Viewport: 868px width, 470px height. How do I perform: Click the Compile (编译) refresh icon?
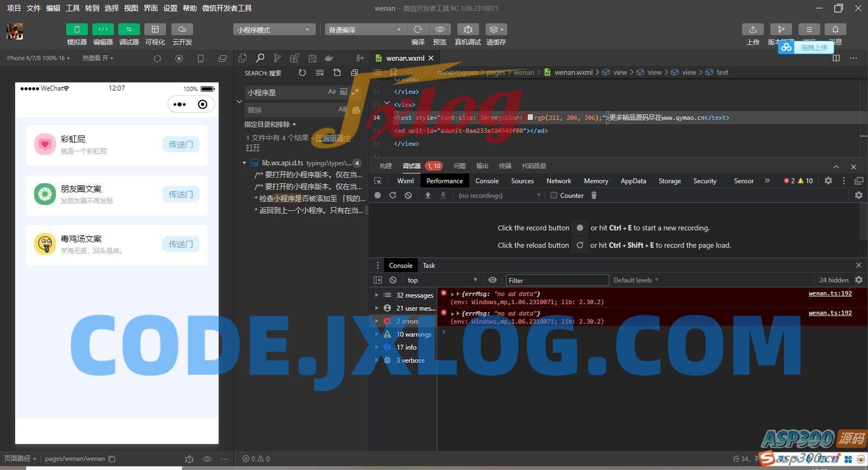pos(418,29)
